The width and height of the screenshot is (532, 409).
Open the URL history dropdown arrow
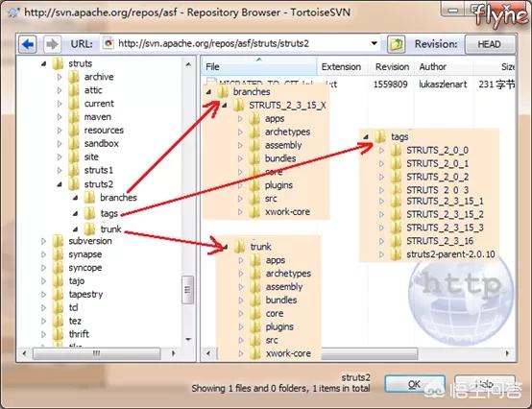[374, 44]
